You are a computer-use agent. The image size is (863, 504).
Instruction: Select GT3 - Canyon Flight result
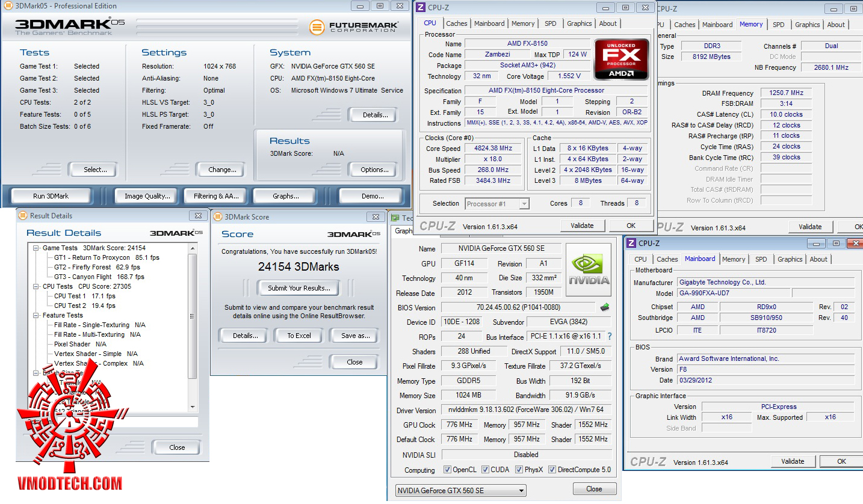click(x=99, y=277)
